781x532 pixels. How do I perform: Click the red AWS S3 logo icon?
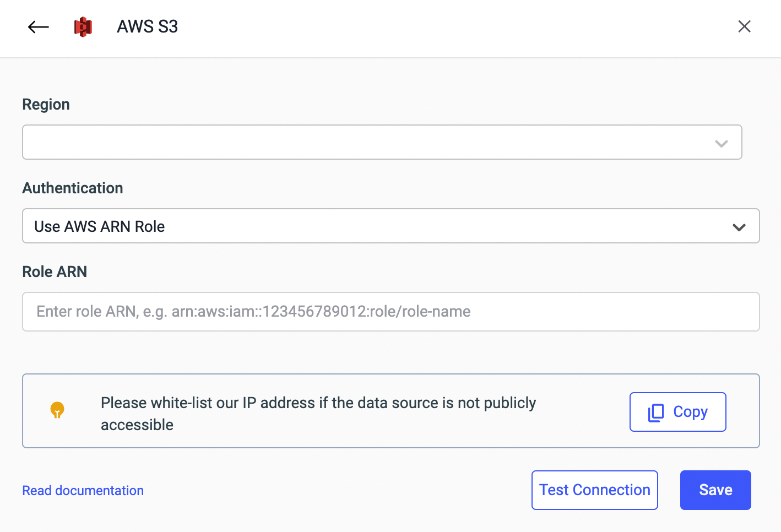pos(83,26)
